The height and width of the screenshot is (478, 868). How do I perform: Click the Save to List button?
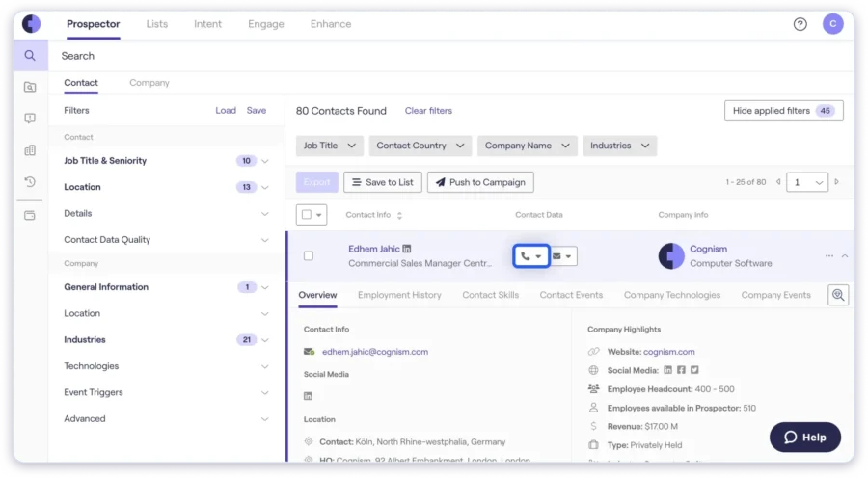(383, 182)
